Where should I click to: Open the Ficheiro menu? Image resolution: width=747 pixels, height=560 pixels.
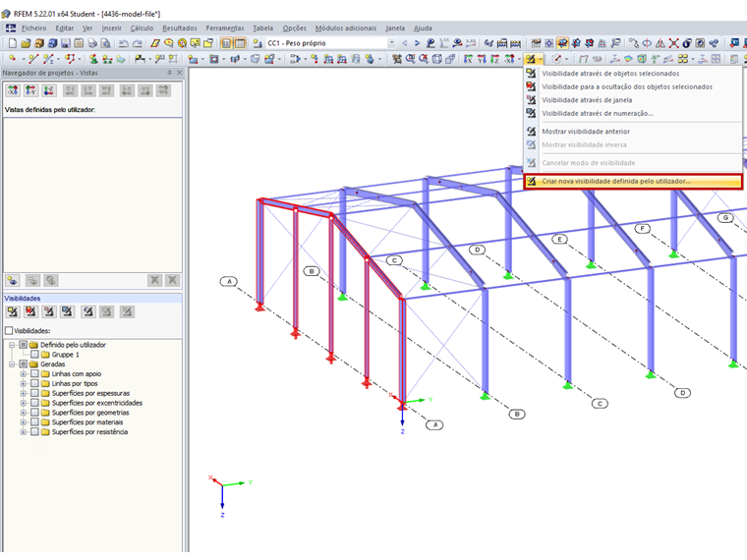click(x=33, y=28)
